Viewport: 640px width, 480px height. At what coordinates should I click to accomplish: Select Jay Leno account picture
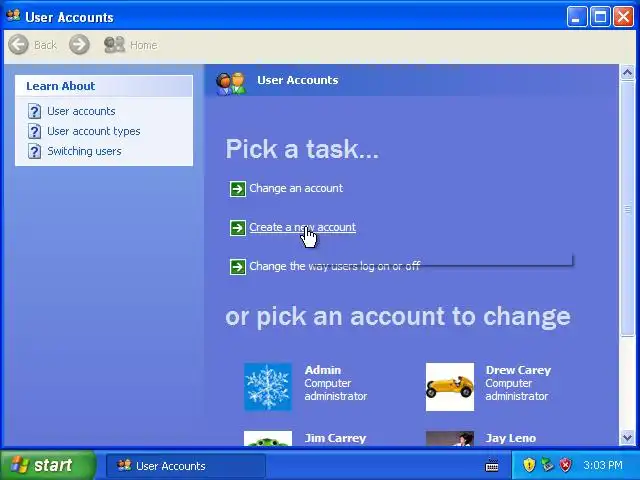pos(450,438)
